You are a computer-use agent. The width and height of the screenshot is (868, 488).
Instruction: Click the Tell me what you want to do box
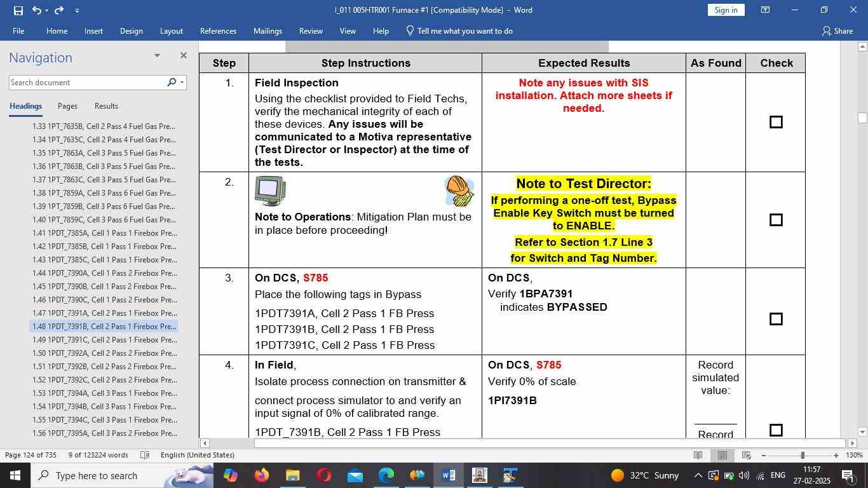[x=459, y=31]
